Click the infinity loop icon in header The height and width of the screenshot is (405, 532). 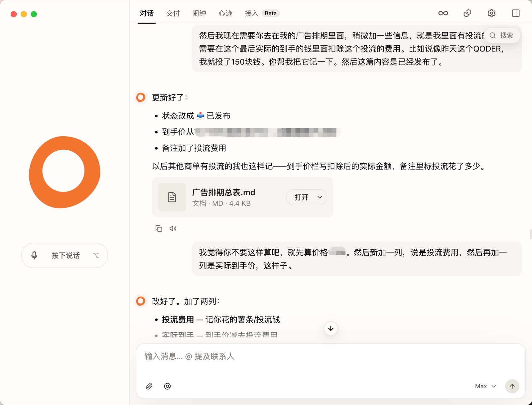(x=443, y=13)
